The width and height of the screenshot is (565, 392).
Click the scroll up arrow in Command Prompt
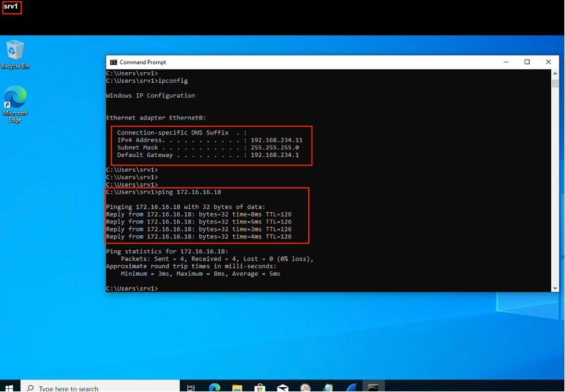click(555, 74)
